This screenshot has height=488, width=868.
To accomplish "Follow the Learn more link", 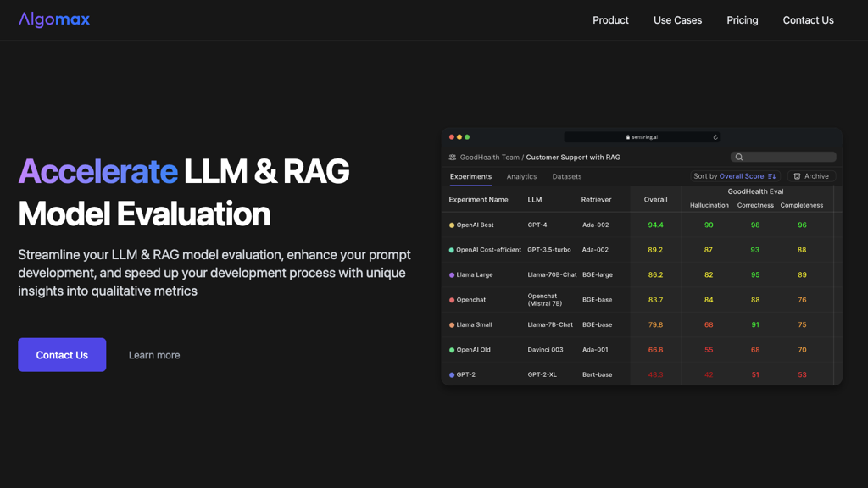I will pyautogui.click(x=154, y=355).
